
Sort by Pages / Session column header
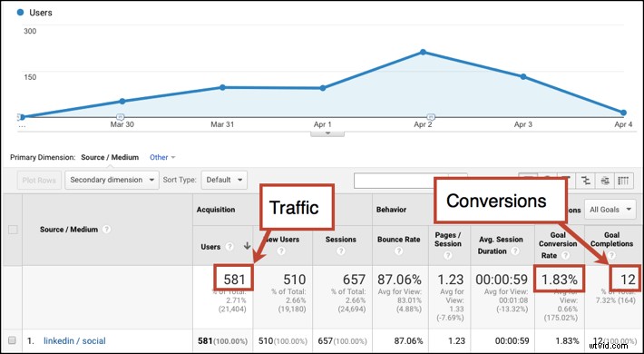(x=448, y=240)
